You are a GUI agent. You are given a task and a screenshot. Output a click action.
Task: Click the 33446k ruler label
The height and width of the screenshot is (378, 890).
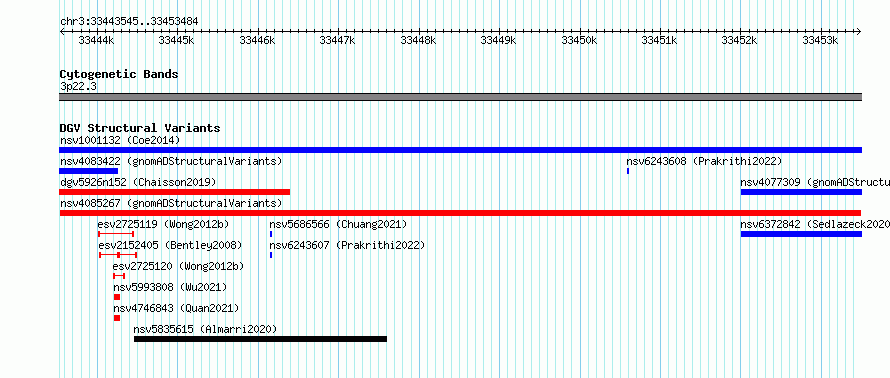(258, 40)
